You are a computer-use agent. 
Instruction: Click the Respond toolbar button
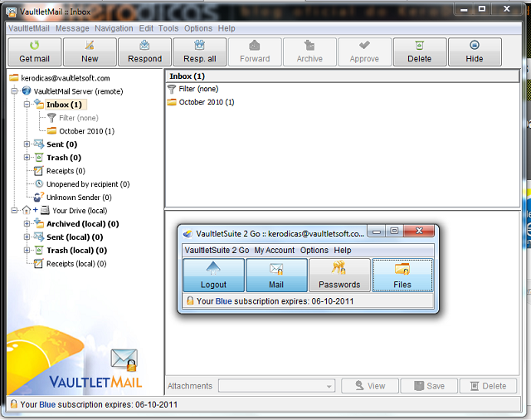point(144,51)
